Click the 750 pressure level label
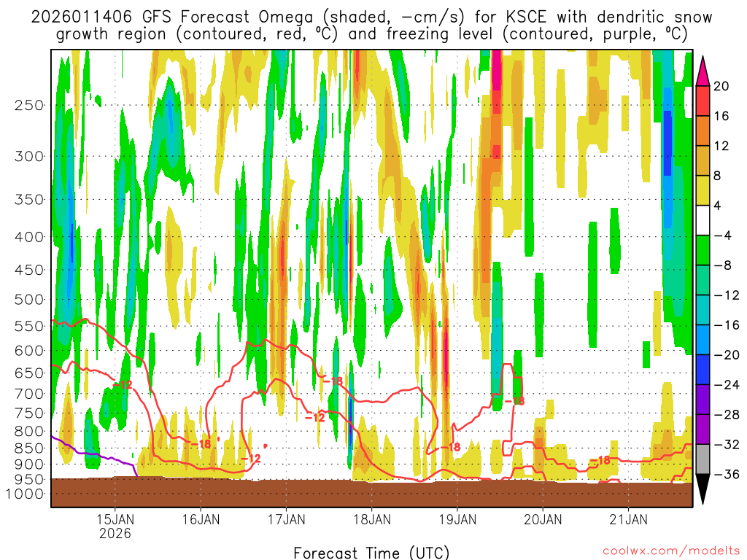 pyautogui.click(x=29, y=413)
